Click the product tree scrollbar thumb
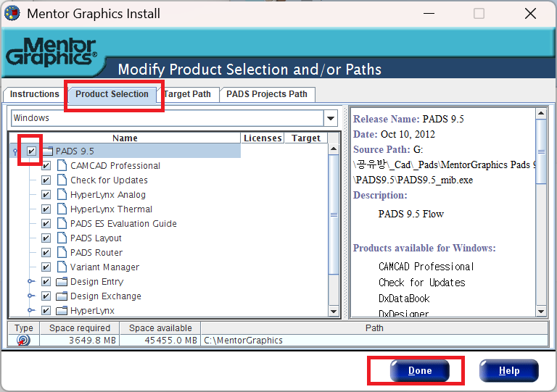 coord(334,214)
